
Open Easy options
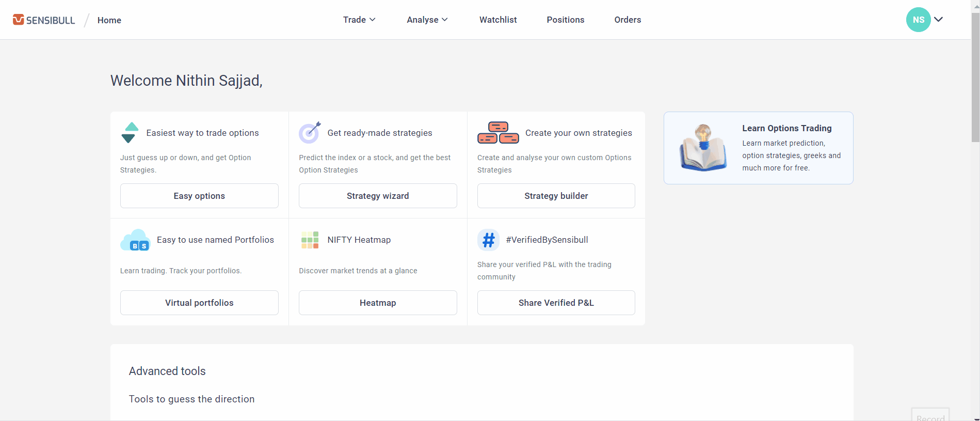199,196
